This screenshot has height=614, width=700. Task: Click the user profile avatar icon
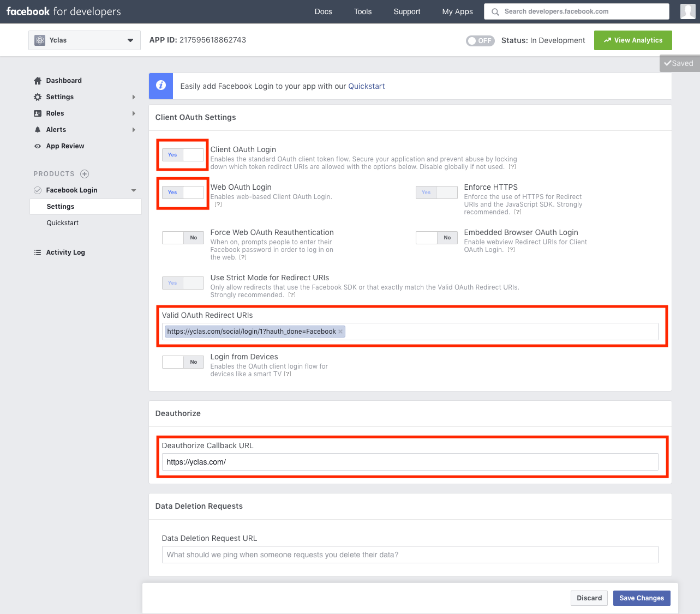688,11
